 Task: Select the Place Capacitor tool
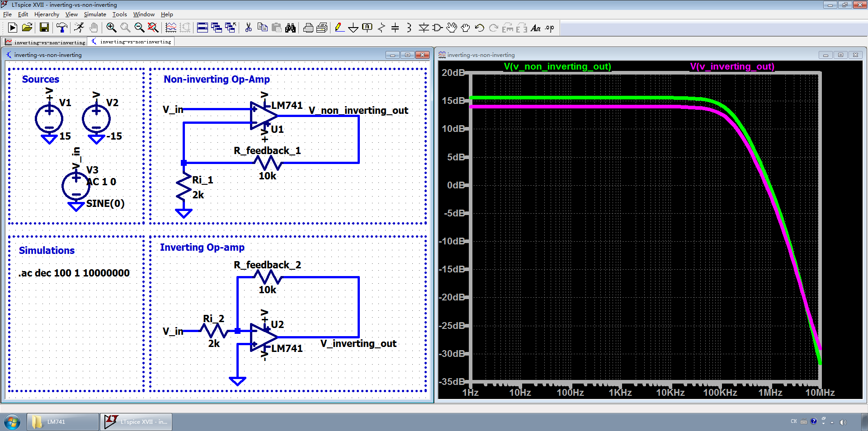395,28
